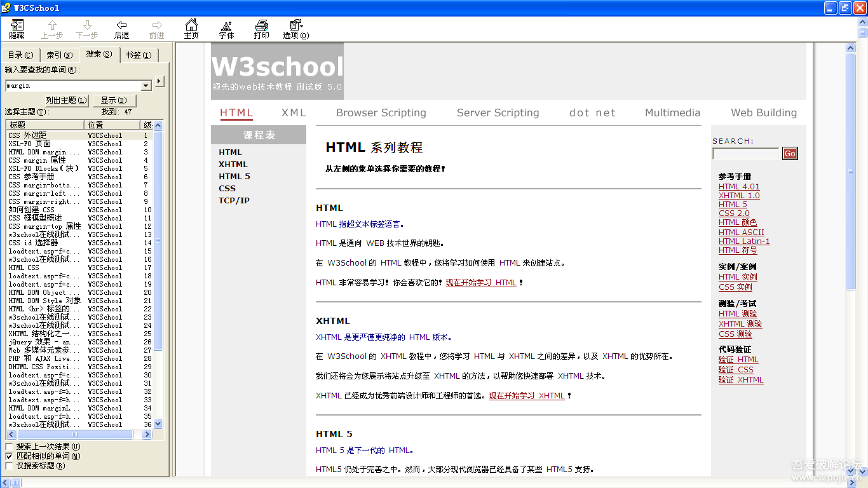Open the Multimedia navigation item
Viewport: 868px width, 488px height.
click(672, 112)
